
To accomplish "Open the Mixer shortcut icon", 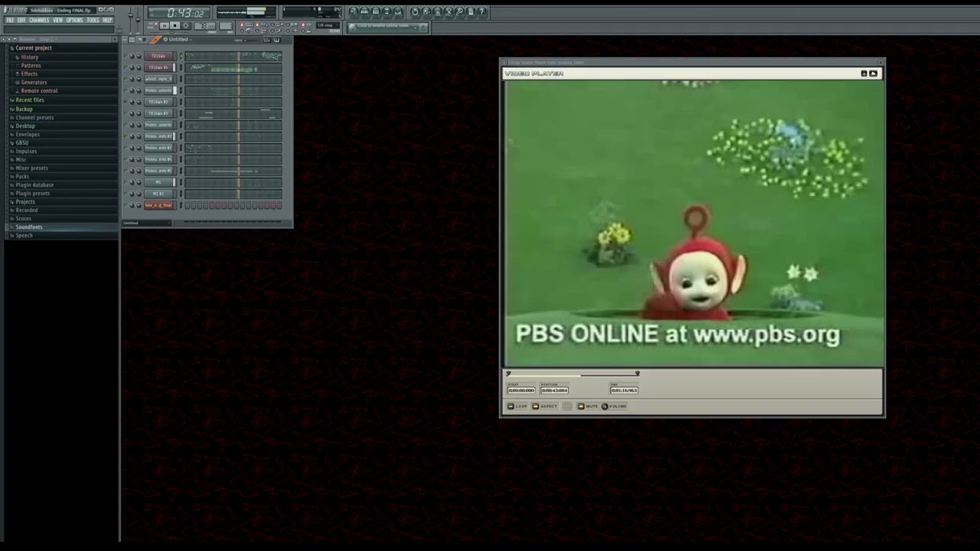I will tap(398, 11).
